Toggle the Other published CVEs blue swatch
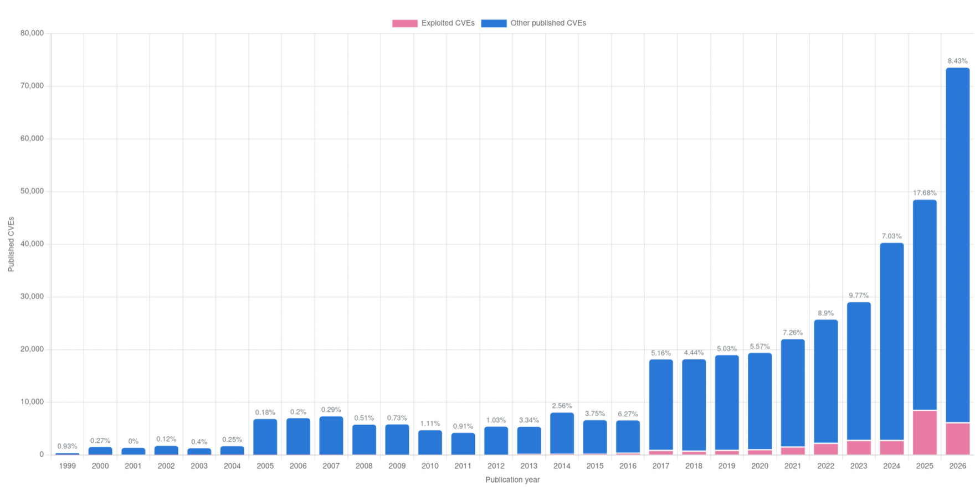This screenshot has height=491, width=980. (494, 23)
